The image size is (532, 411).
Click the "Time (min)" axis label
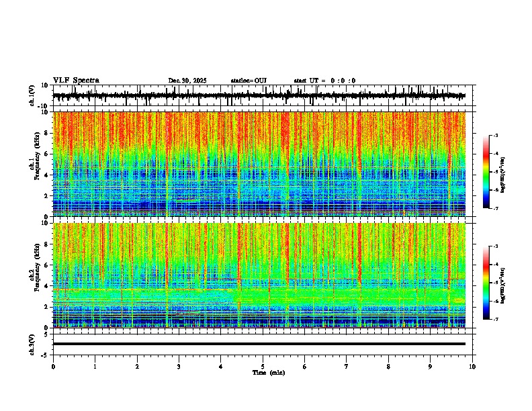[x=269, y=373]
